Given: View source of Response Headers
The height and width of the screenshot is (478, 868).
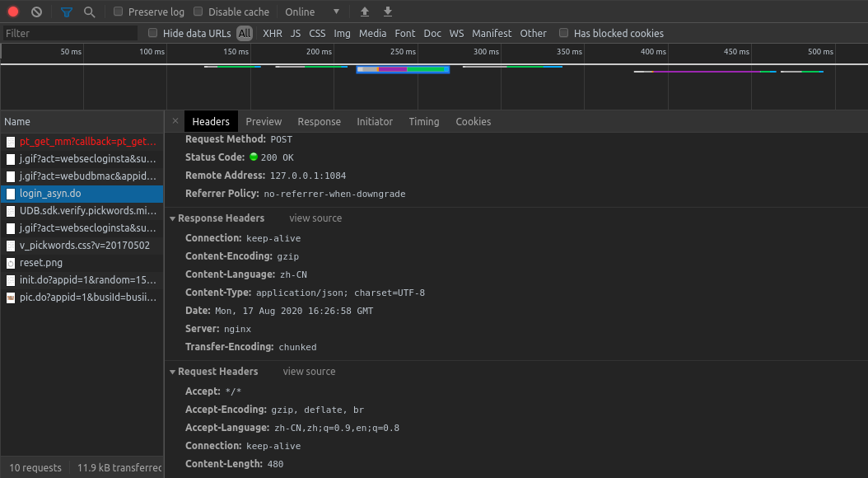Looking at the screenshot, I should point(315,218).
